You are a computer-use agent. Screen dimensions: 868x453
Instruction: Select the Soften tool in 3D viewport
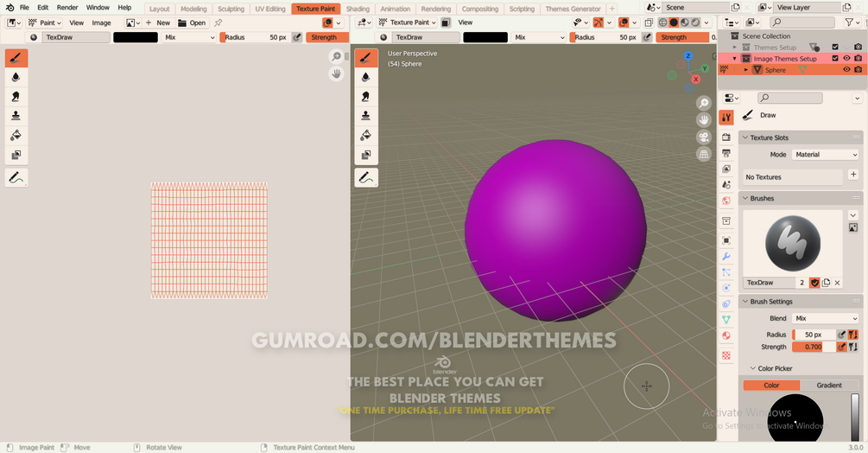[x=366, y=77]
